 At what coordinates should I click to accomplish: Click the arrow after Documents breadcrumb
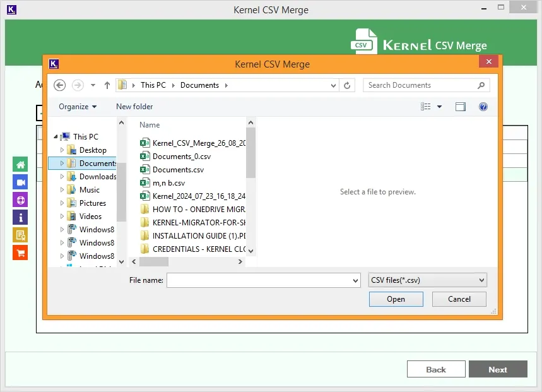click(x=227, y=85)
